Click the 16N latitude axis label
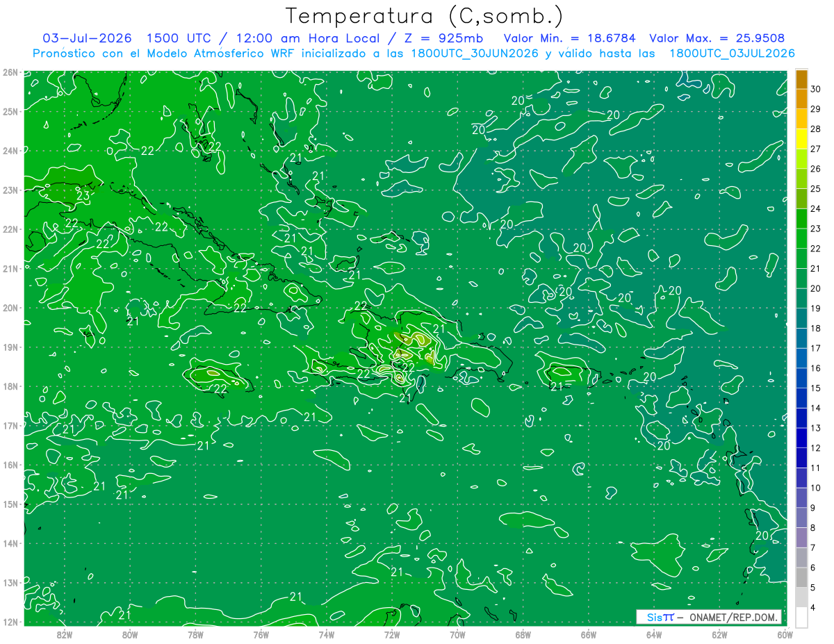Screen dimensions: 834x644 tap(10, 465)
